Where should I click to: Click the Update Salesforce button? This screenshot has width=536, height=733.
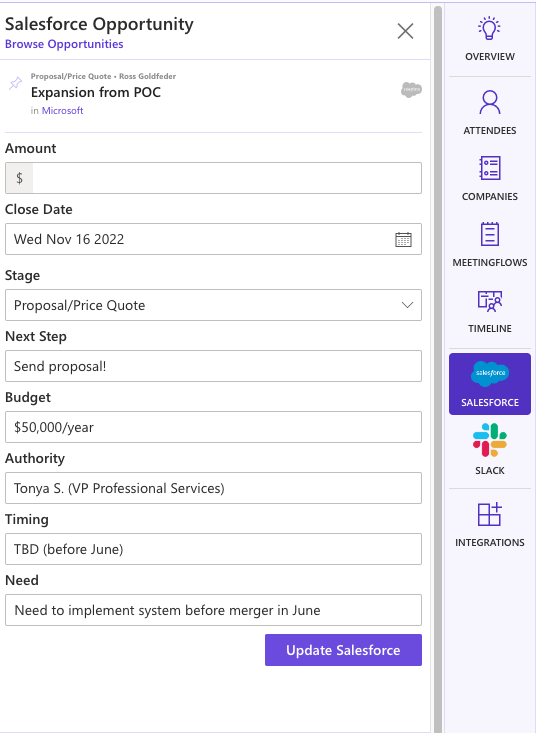(x=343, y=650)
